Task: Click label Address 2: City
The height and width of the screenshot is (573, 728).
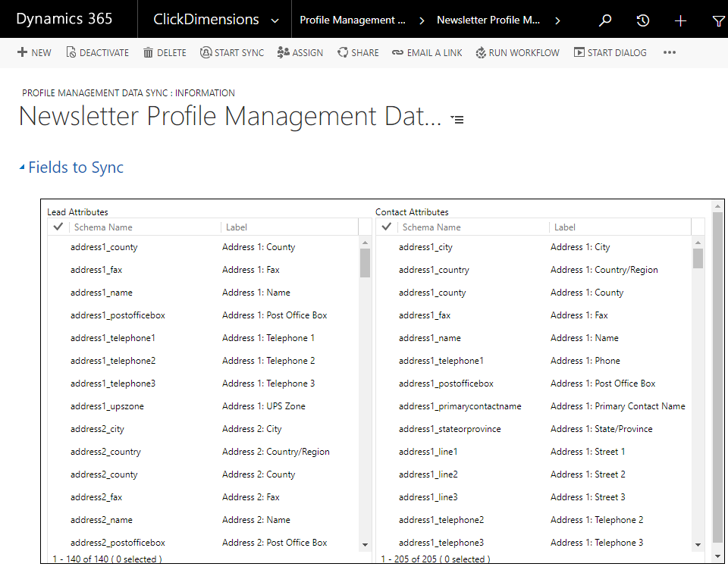Action: pos(252,429)
